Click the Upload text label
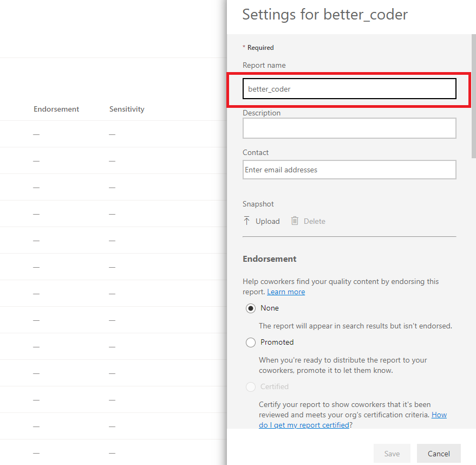The image size is (476, 465). pyautogui.click(x=268, y=221)
